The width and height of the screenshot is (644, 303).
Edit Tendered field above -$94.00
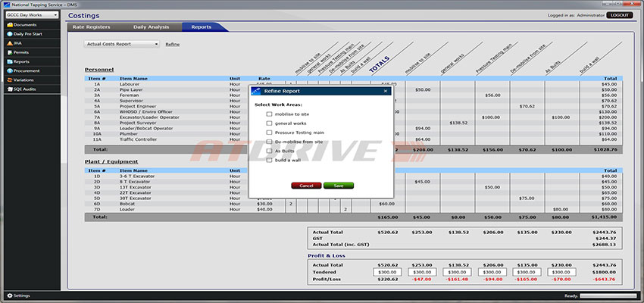pos(492,272)
